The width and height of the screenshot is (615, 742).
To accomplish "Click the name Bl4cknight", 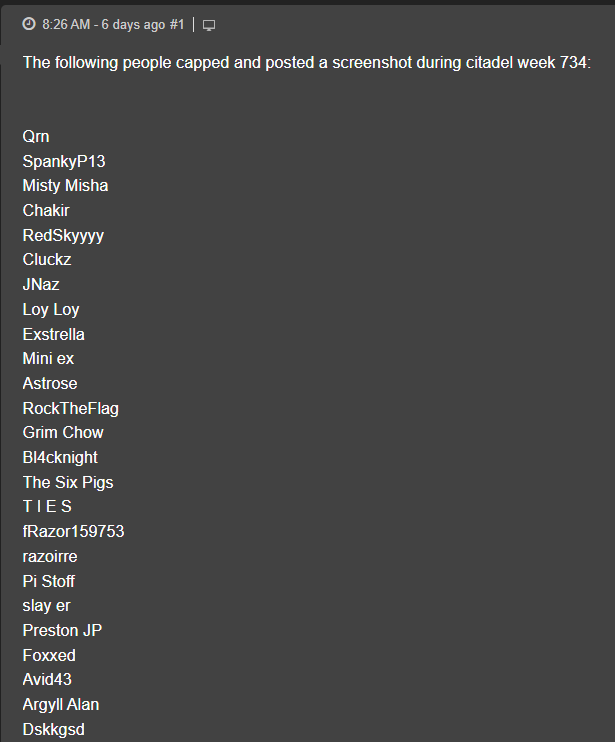I will pyautogui.click(x=60, y=457).
